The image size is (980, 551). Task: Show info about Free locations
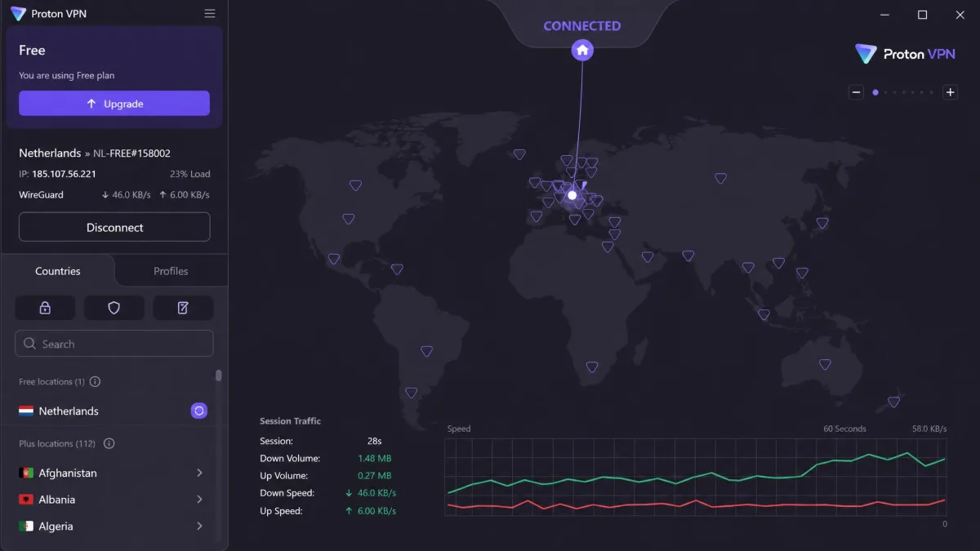(95, 382)
